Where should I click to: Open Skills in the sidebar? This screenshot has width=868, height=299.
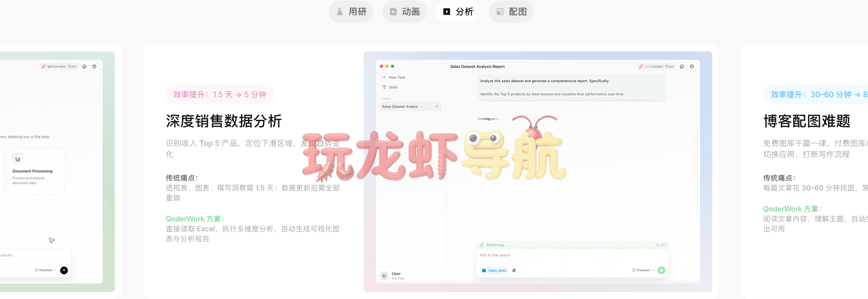click(393, 87)
